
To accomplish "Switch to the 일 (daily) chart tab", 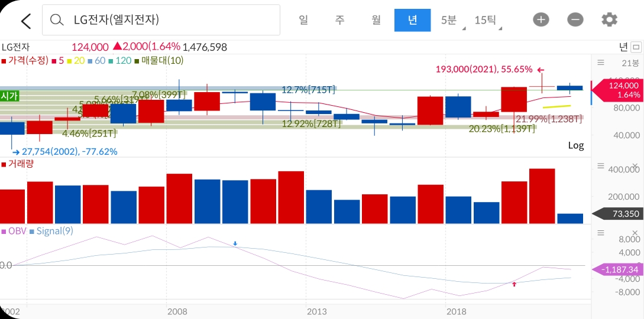I will (303, 20).
